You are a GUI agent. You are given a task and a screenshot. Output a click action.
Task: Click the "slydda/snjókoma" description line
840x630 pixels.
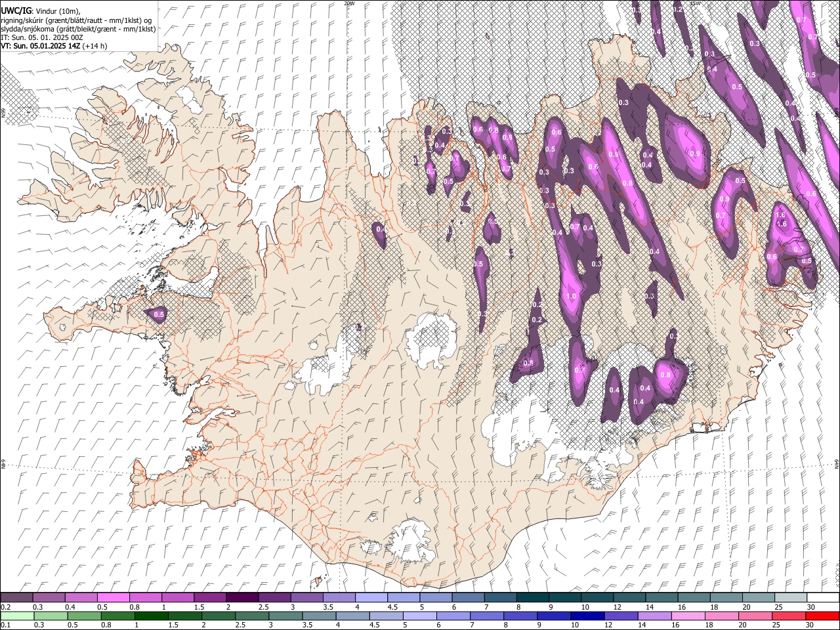(x=78, y=29)
